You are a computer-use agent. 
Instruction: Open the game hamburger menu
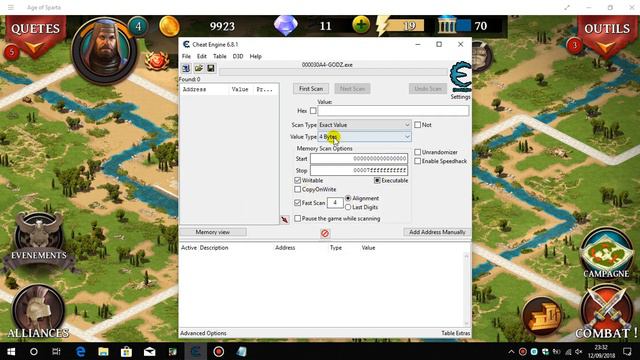pyautogui.click(x=11, y=7)
